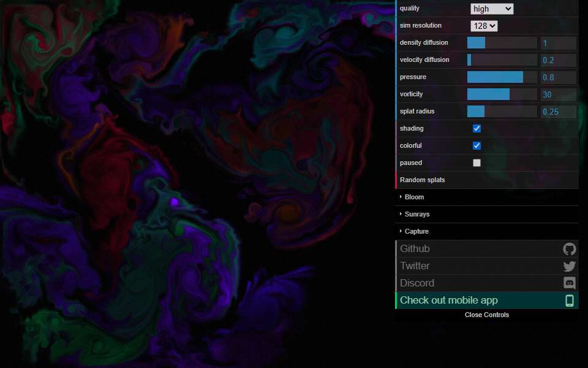The height and width of the screenshot is (368, 588).
Task: Click the pressure value field showing 0.8
Action: pyautogui.click(x=559, y=78)
